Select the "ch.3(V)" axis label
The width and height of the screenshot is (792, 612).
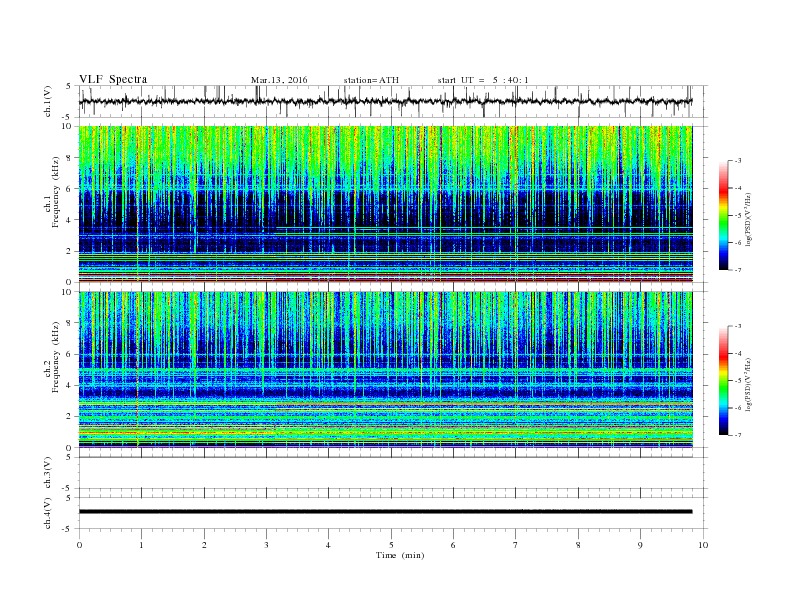point(48,473)
